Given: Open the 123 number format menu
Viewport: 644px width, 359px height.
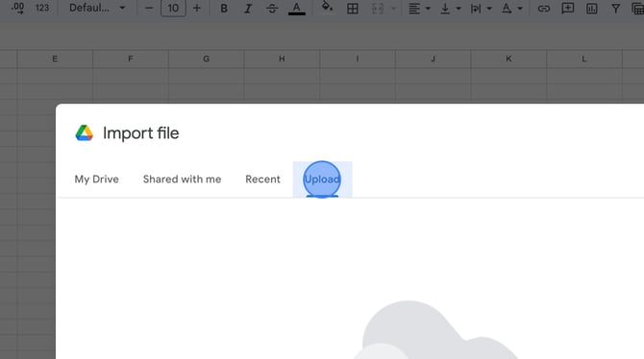Looking at the screenshot, I should click(x=42, y=8).
